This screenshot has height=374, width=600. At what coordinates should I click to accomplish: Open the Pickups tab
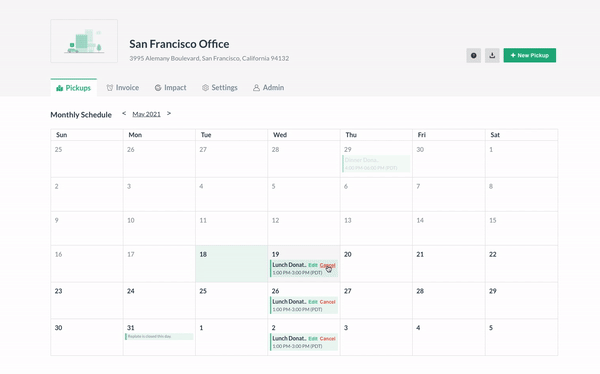tap(73, 88)
